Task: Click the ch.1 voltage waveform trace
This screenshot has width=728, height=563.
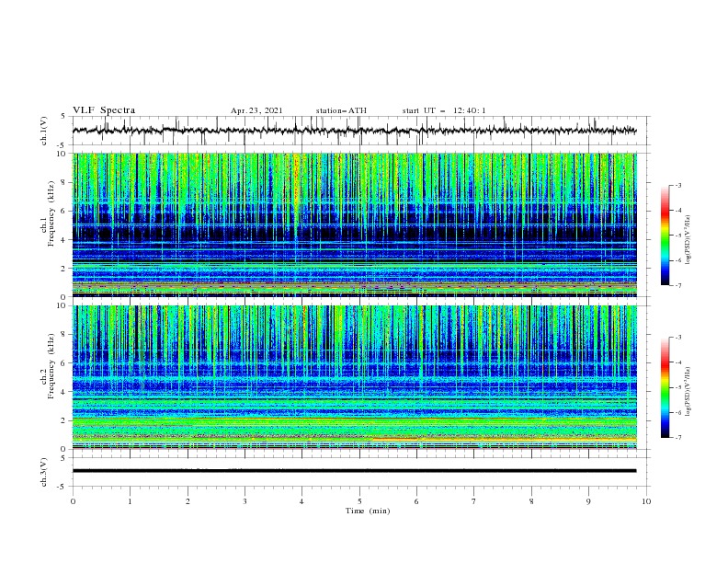Action: [354, 131]
